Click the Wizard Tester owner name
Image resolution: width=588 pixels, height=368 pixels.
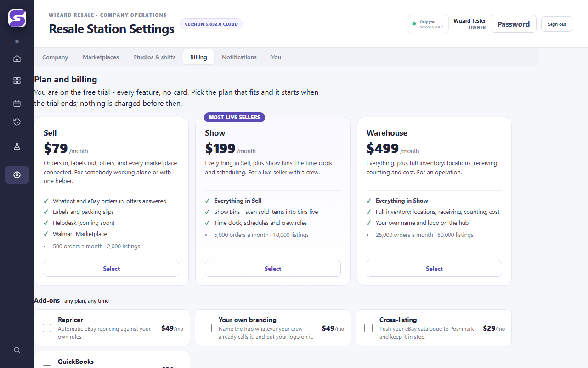469,21
